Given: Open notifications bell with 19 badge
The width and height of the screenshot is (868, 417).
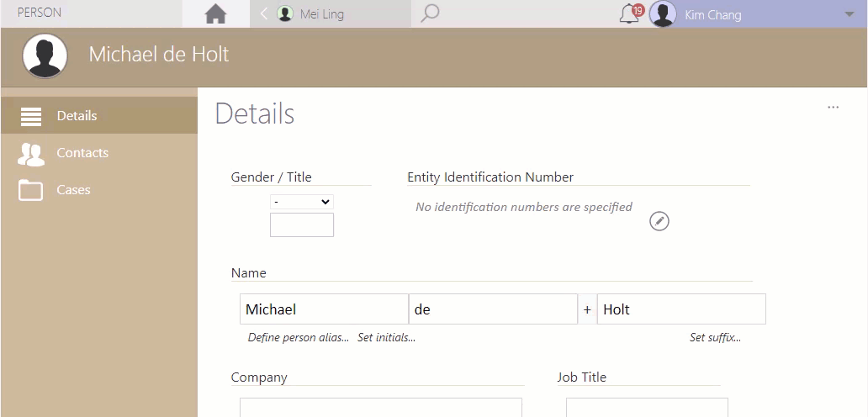Looking at the screenshot, I should pos(631,13).
